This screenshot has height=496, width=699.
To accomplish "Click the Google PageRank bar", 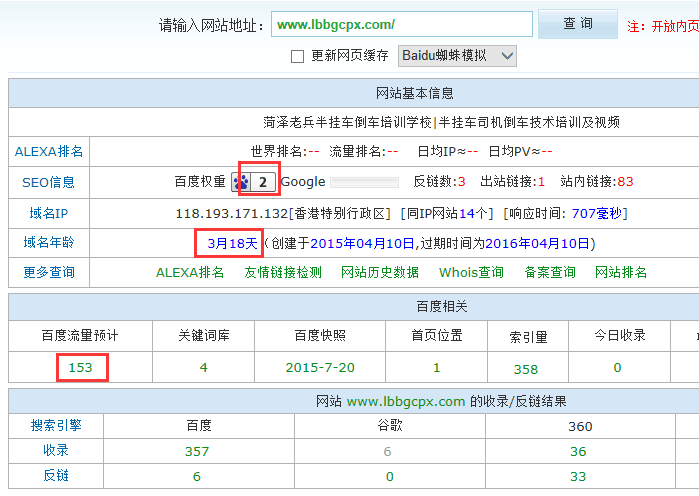I will tap(364, 182).
